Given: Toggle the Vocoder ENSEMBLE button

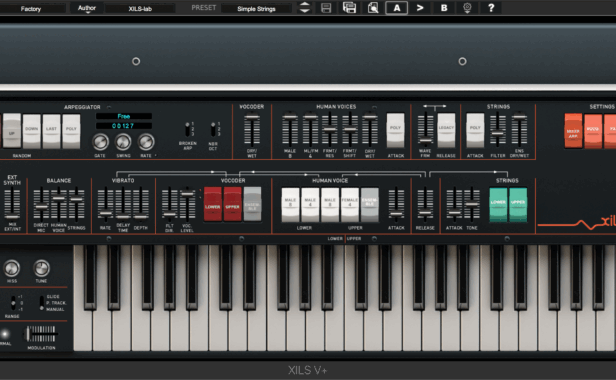Looking at the screenshot, I should 252,204.
